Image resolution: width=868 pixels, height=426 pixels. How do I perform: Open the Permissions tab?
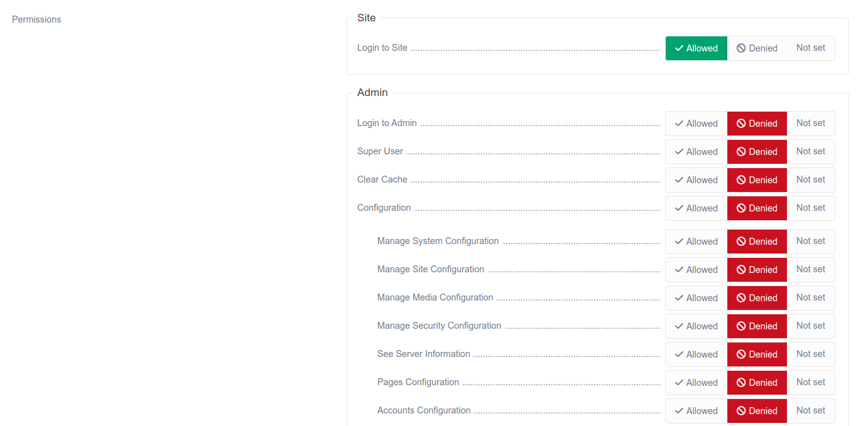36,19
